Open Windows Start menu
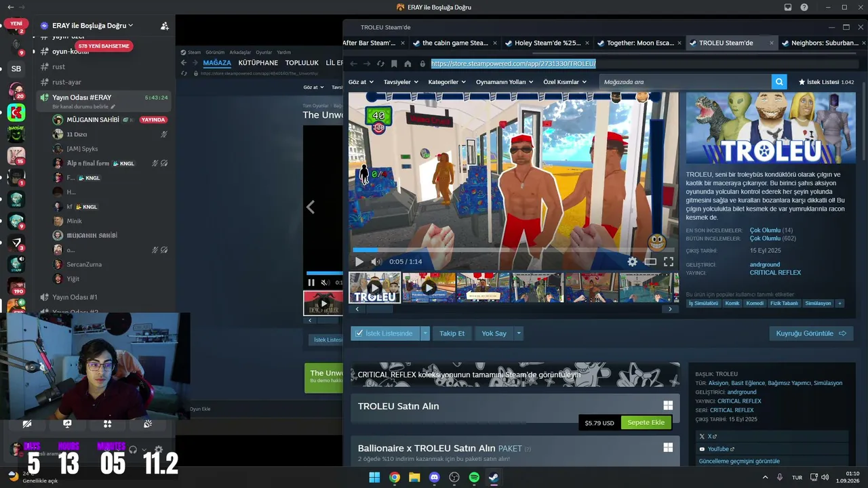This screenshot has height=488, width=868. click(x=374, y=477)
